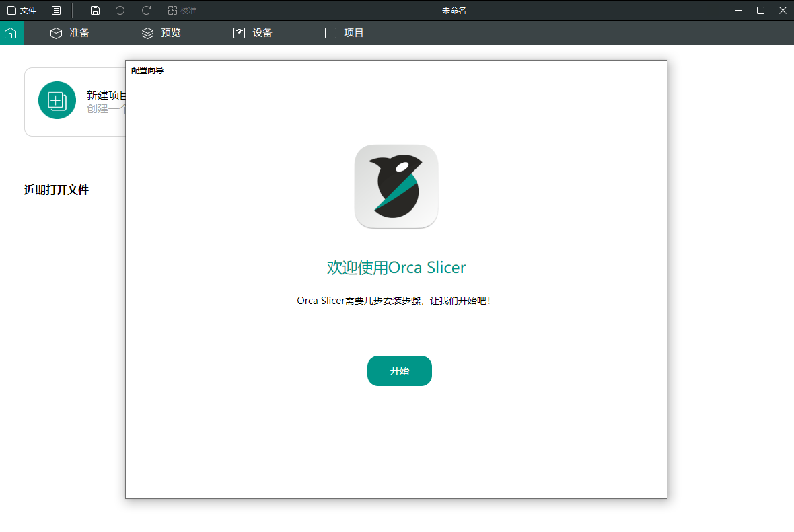Select the 项目 tab

[x=345, y=33]
